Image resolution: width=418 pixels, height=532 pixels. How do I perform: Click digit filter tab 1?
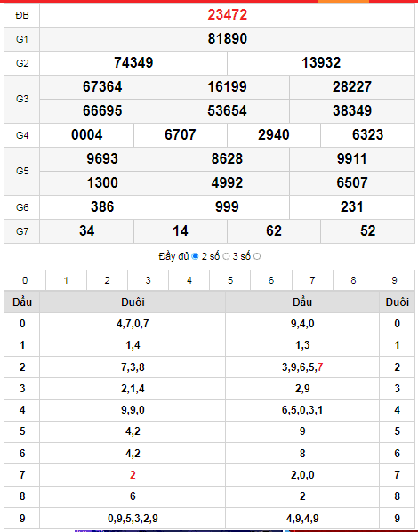coord(66,280)
